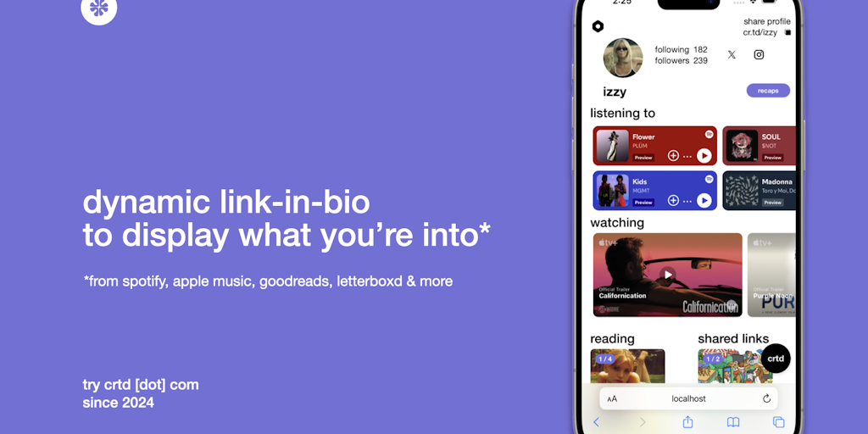
Task: Click the hexagon logo in profile header
Action: tap(598, 26)
